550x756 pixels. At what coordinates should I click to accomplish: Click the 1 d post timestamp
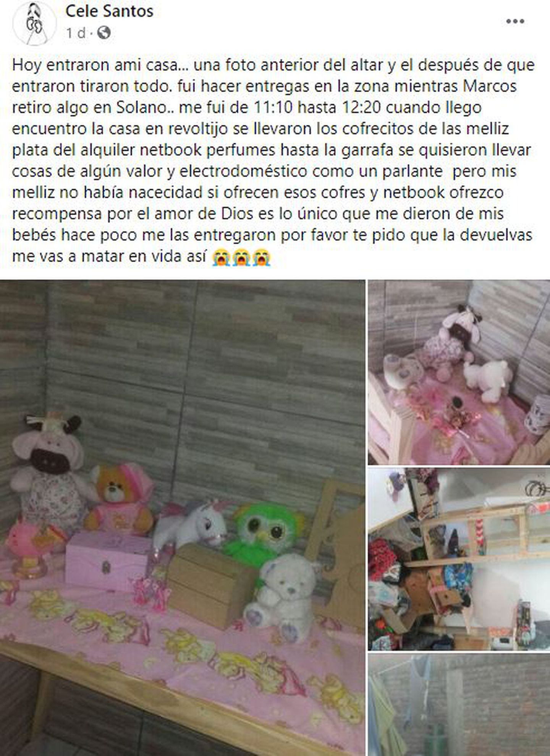tap(76, 33)
